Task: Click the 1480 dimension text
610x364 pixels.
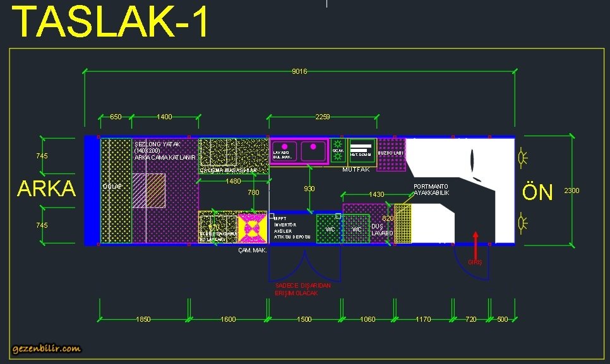Action: click(x=233, y=181)
